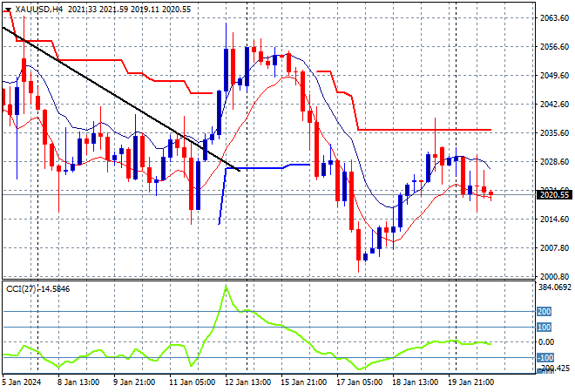
Task: Click the small triangle beside XAUUSD,H4 title
Action: tap(8, 10)
